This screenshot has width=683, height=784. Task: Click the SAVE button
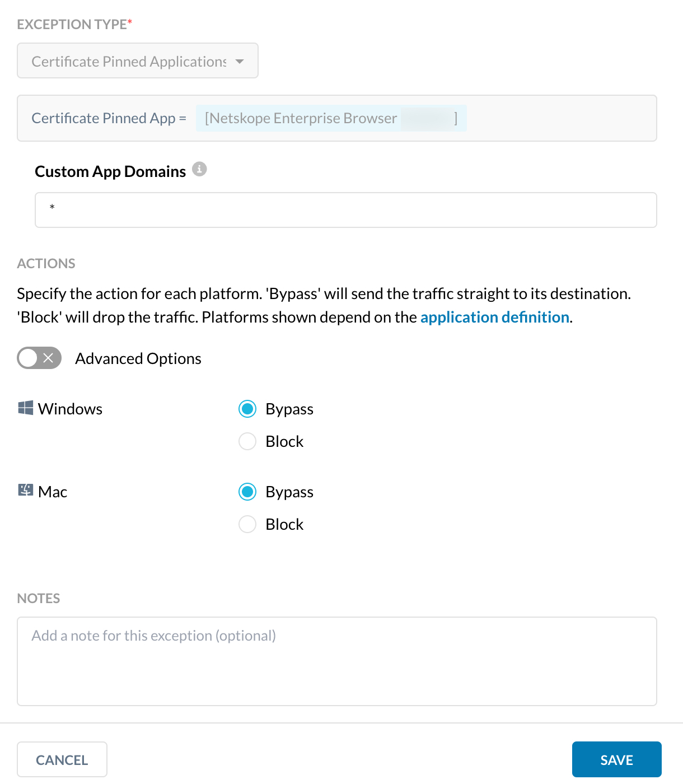(x=616, y=759)
